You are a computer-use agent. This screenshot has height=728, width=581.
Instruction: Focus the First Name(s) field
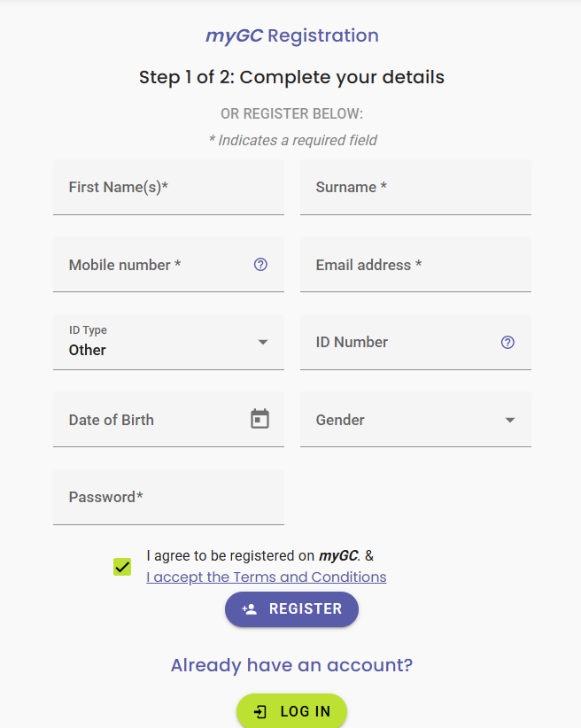click(x=168, y=188)
